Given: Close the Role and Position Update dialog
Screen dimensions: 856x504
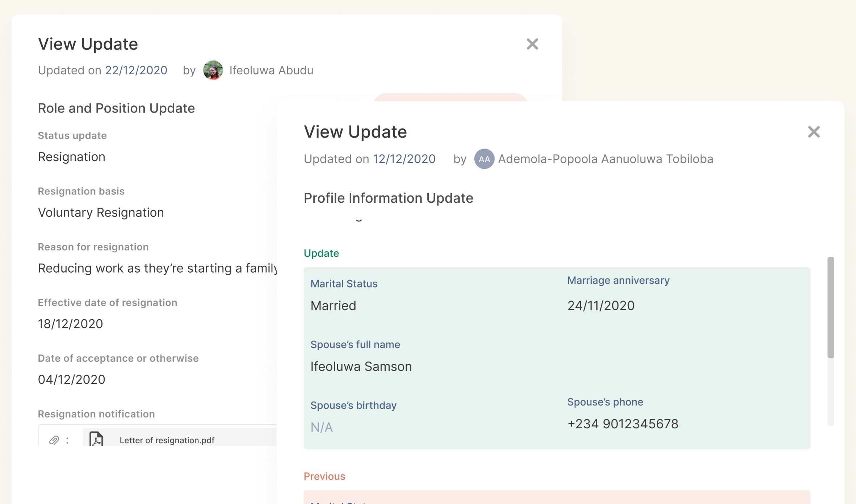Looking at the screenshot, I should pos(532,44).
